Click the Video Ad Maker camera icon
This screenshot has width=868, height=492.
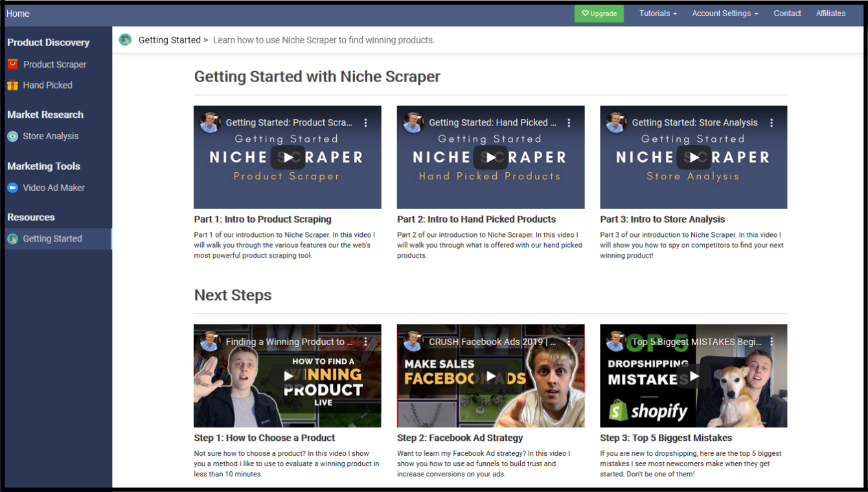12,187
